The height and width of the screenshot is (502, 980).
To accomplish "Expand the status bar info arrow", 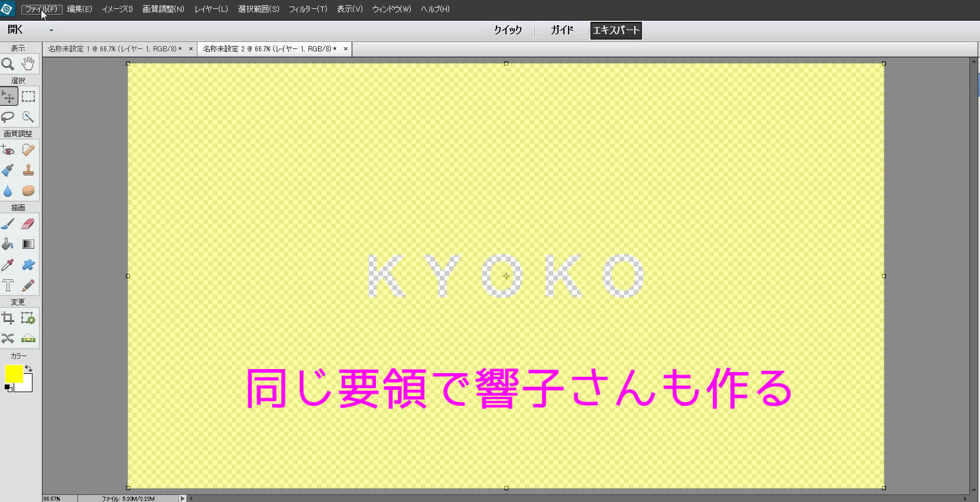I will coord(182,498).
